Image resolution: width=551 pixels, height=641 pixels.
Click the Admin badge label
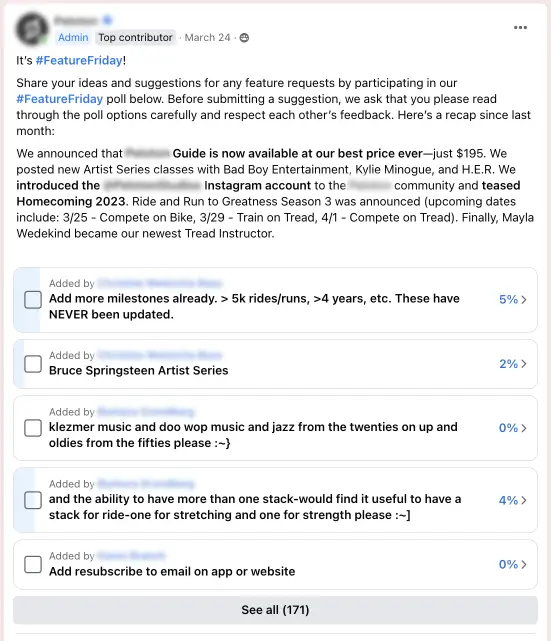(73, 38)
